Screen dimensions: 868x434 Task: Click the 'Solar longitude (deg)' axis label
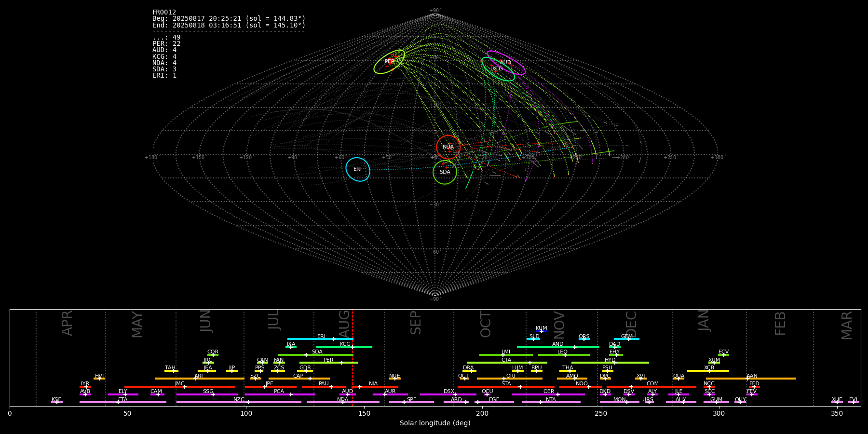(435, 423)
